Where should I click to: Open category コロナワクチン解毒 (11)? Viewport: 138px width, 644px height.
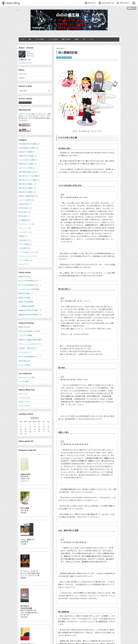[x=27, y=168]
